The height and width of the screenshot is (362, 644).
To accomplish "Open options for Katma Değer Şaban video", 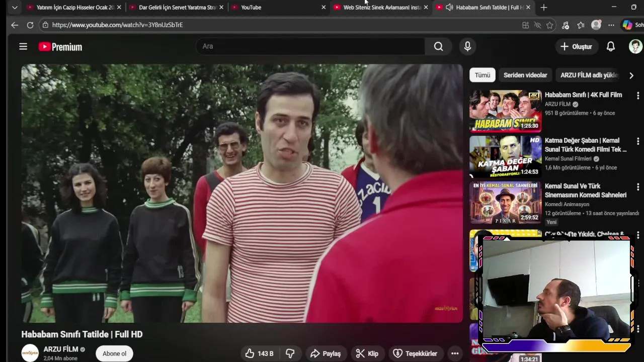I will (638, 141).
